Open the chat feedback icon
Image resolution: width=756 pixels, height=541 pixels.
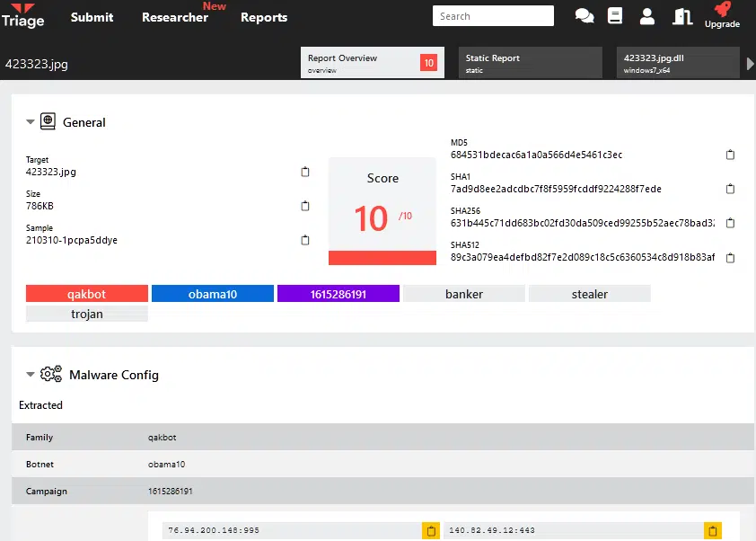point(585,15)
